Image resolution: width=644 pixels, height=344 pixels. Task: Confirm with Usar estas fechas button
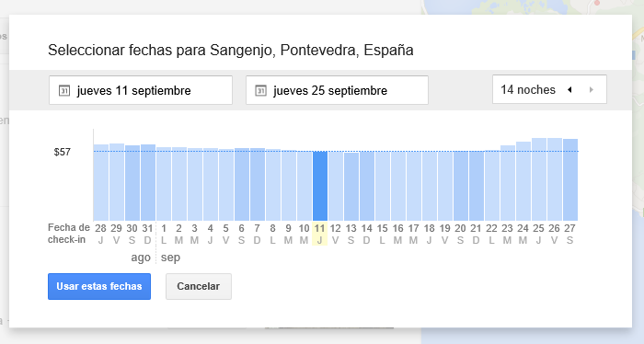pyautogui.click(x=99, y=286)
